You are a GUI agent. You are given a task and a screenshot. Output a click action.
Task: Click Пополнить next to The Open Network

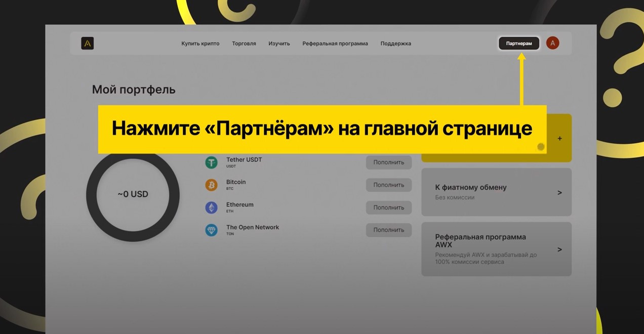[389, 230]
